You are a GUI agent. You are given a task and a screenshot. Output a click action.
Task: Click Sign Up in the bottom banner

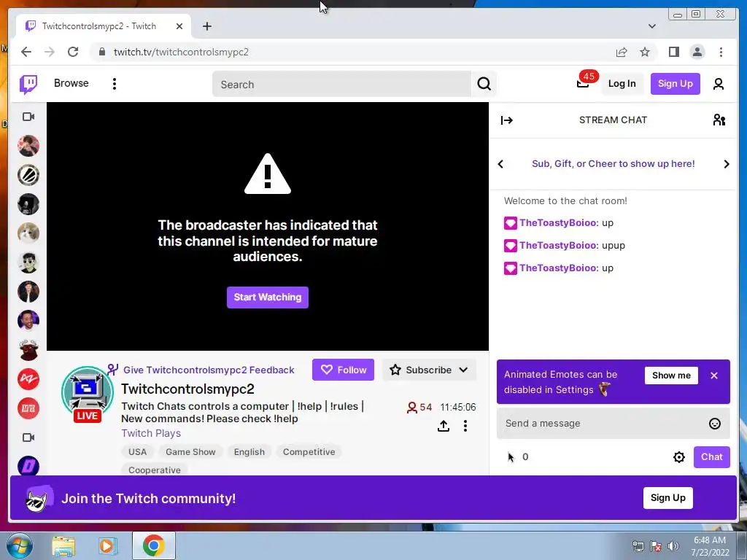click(x=668, y=498)
